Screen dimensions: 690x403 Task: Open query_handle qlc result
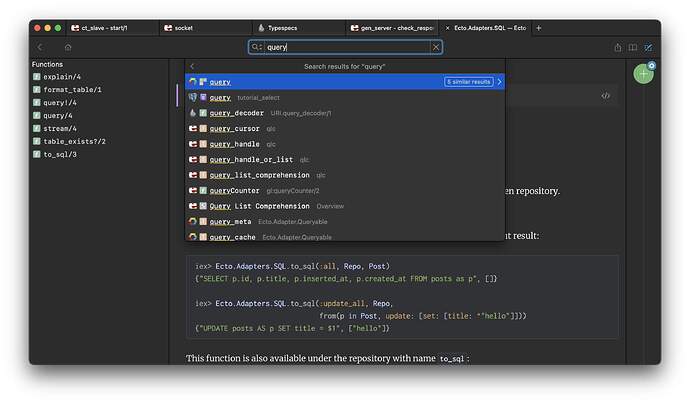click(345, 144)
